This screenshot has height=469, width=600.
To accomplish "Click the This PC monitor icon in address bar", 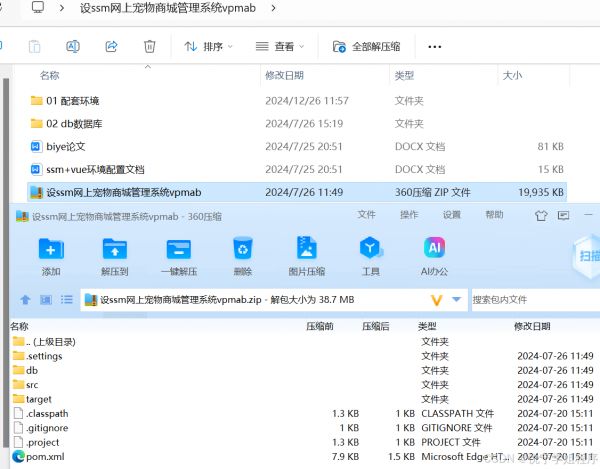I will (38, 7).
